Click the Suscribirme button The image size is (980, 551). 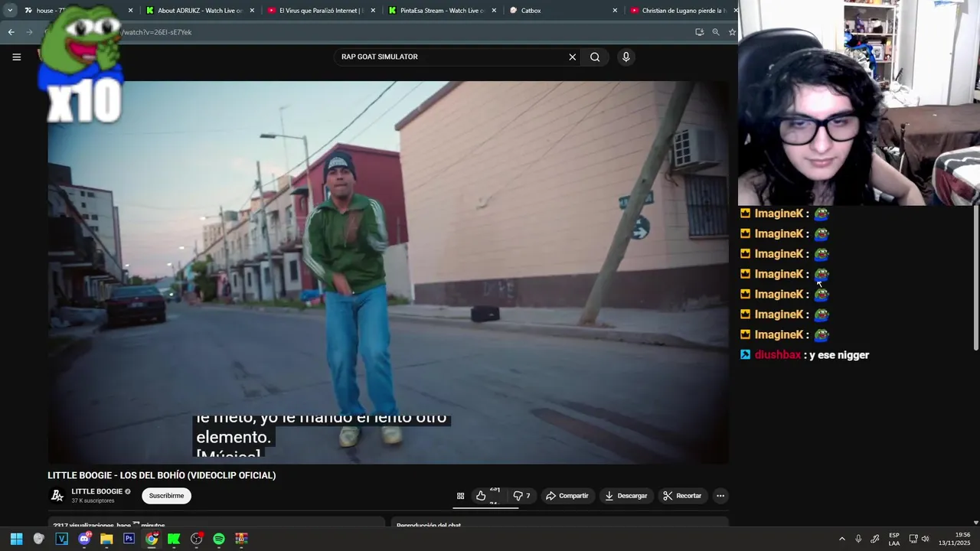point(166,496)
